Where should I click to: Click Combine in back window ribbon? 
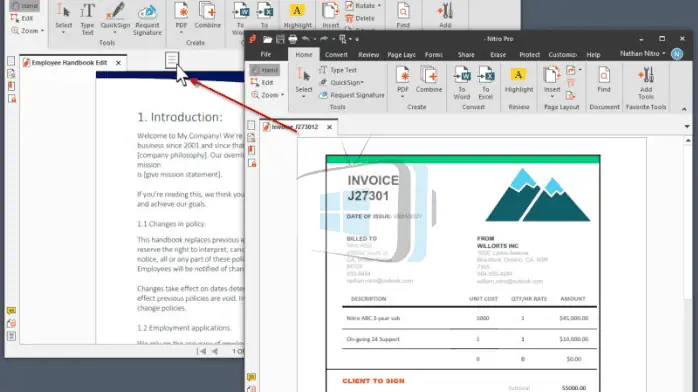pyautogui.click(x=207, y=16)
